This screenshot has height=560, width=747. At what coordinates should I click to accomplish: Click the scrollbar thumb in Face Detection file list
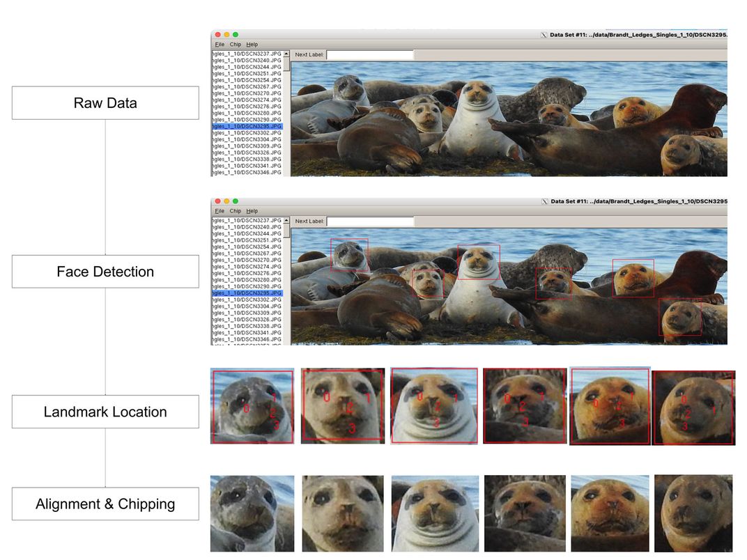pos(286,231)
